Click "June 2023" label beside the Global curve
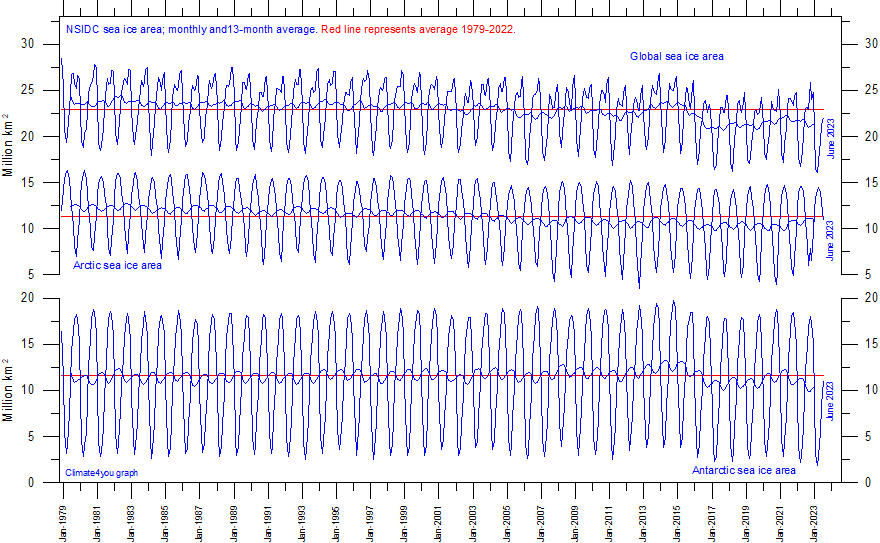880x543 pixels. pyautogui.click(x=831, y=138)
